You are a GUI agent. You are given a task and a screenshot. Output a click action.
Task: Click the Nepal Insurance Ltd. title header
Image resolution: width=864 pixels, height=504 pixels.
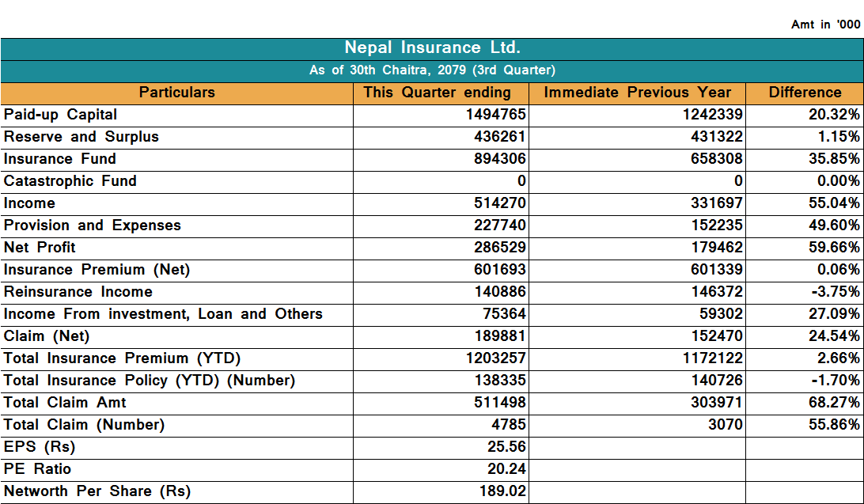tap(432, 48)
